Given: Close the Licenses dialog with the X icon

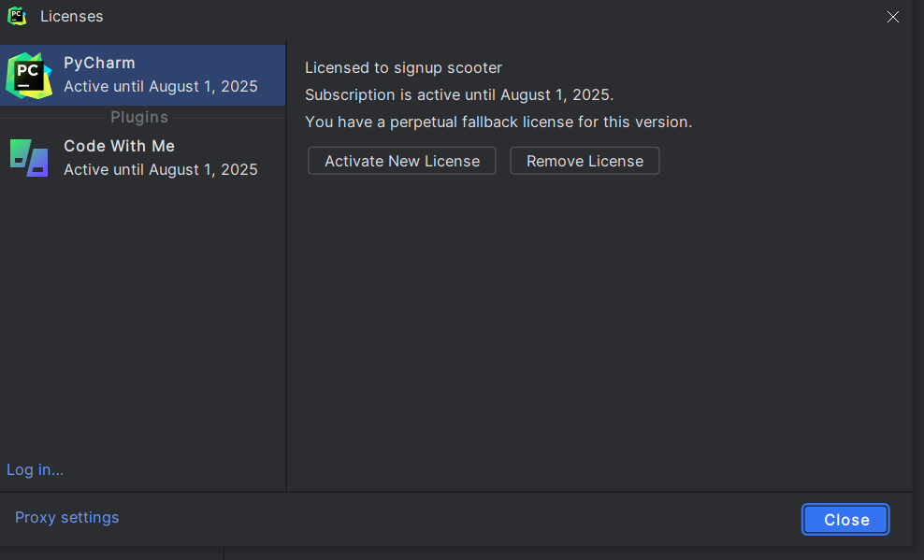Looking at the screenshot, I should pos(893,17).
